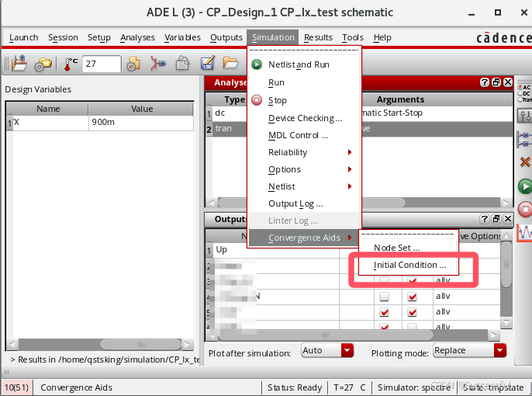
Task: Open the Plot after simulation Auto dropdown
Action: point(327,350)
